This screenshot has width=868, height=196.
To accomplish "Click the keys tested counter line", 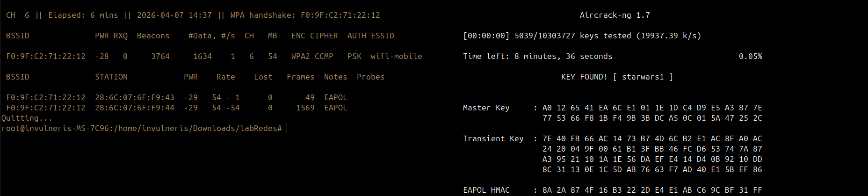I will [x=582, y=36].
